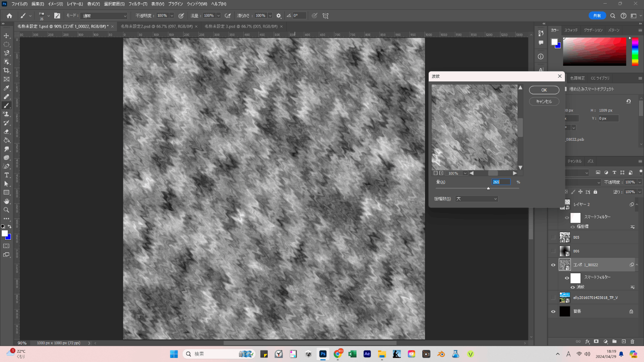This screenshot has height=362, width=644.
Task: Hide the 背景 layer
Action: pos(553,311)
